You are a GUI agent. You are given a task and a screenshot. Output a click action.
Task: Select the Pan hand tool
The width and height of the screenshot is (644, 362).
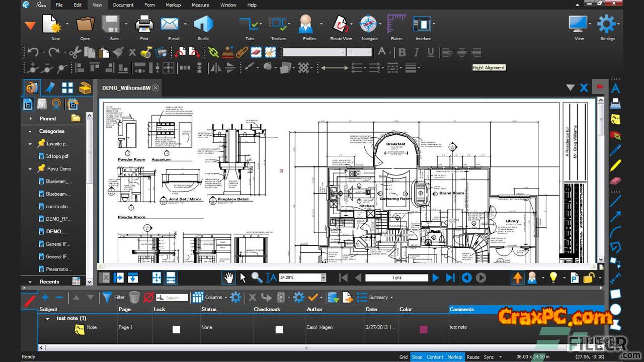coord(229,278)
